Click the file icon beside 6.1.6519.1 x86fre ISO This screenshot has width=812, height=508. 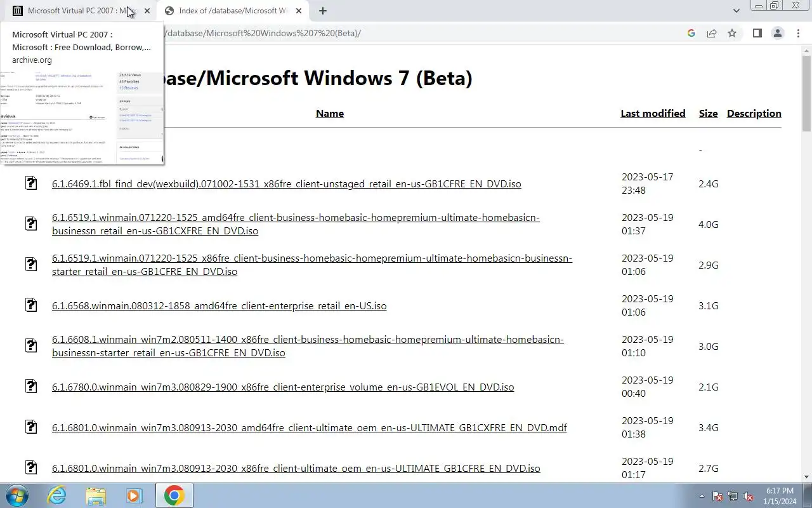tap(31, 264)
